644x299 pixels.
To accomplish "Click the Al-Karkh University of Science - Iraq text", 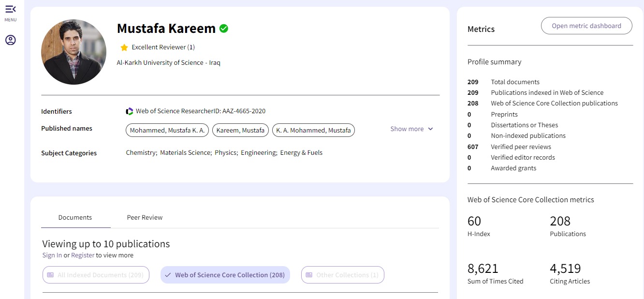I will click(169, 62).
